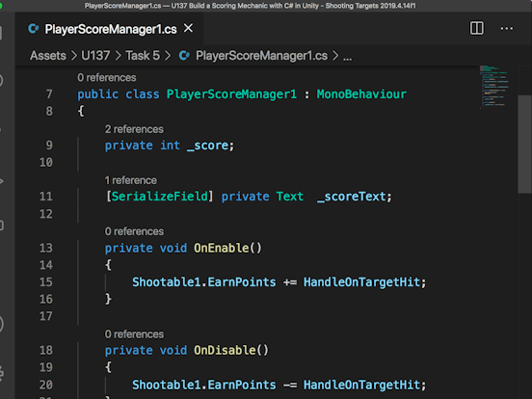This screenshot has height=399, width=532.
Task: Click the vertical scrollbar thumb
Action: coord(524,145)
